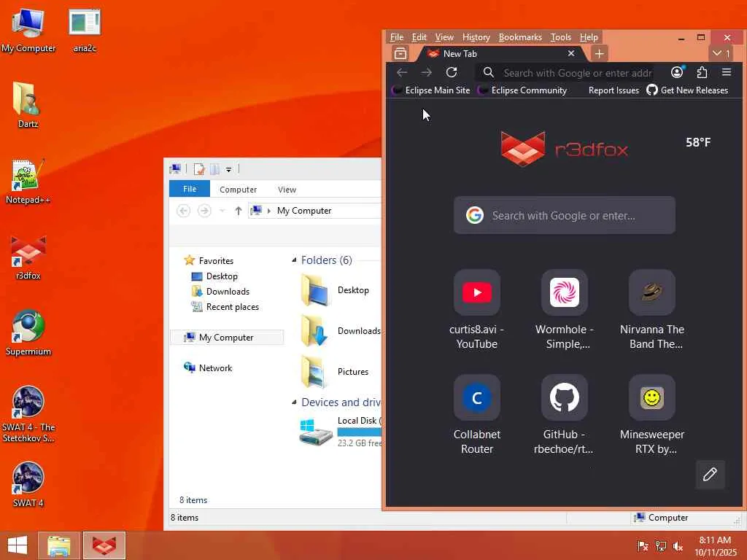Open the browser Edit menu
Image resolution: width=747 pixels, height=560 pixels.
[x=419, y=37]
